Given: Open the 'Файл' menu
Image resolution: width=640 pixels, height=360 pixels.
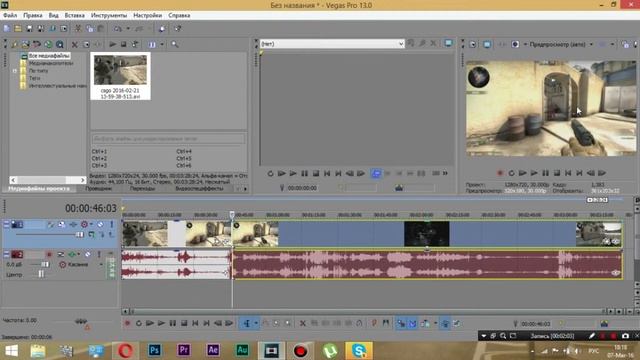Looking at the screenshot, I should (10, 15).
